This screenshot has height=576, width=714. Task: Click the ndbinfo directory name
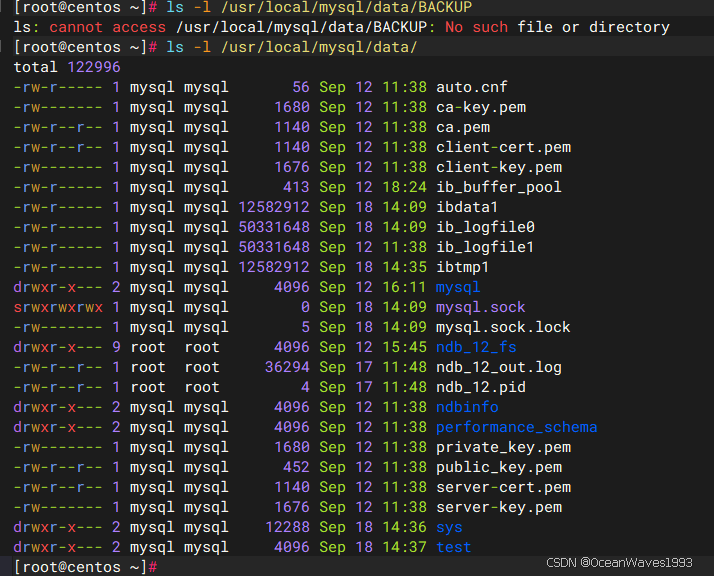pyautogui.click(x=467, y=407)
